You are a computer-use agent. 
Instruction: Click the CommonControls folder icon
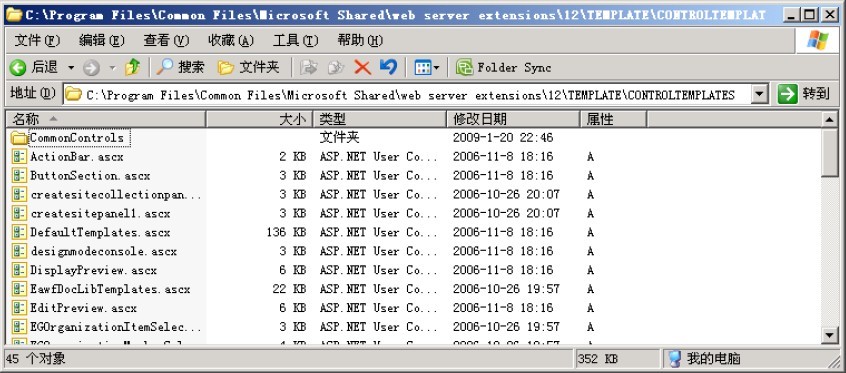click(x=20, y=138)
